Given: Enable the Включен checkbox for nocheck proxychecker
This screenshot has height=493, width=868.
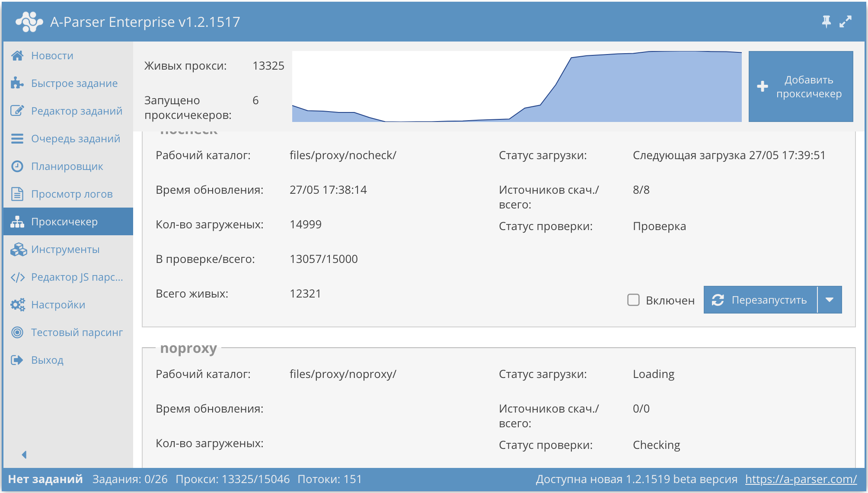Looking at the screenshot, I should 633,300.
